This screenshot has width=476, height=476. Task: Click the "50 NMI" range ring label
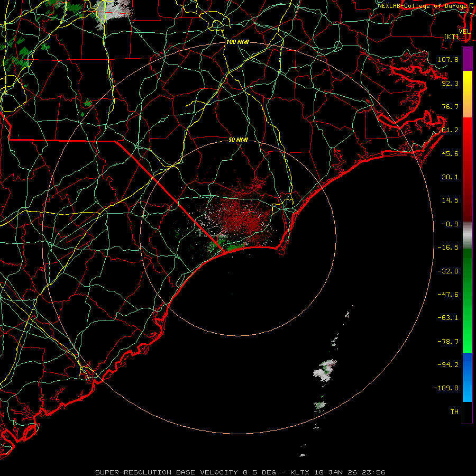point(238,140)
